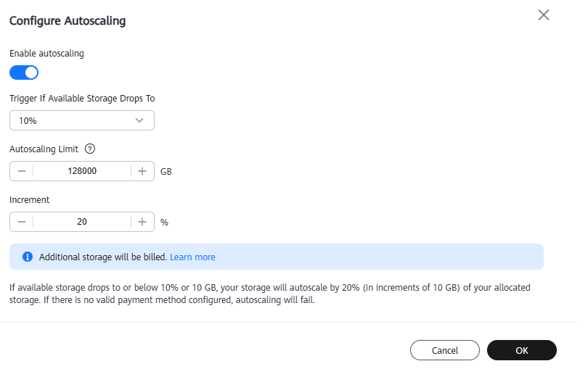Click the Enable autoscaling label

(46, 54)
